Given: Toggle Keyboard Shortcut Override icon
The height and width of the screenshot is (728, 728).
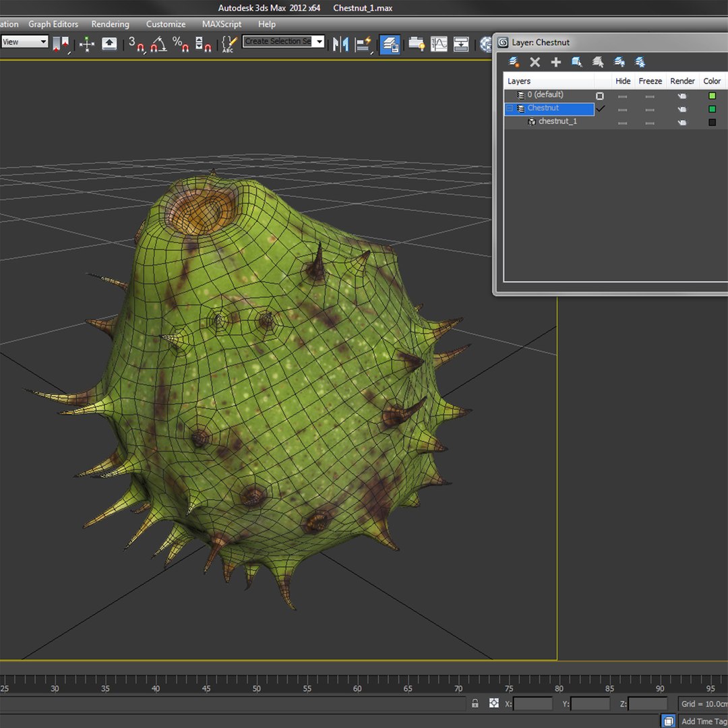Looking at the screenshot, I should 109,44.
